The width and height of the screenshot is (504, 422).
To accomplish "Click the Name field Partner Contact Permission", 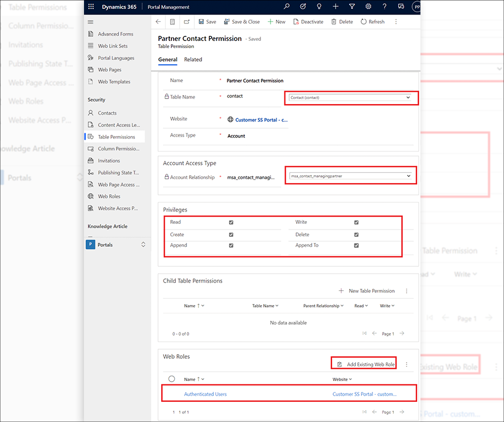I will click(x=255, y=81).
